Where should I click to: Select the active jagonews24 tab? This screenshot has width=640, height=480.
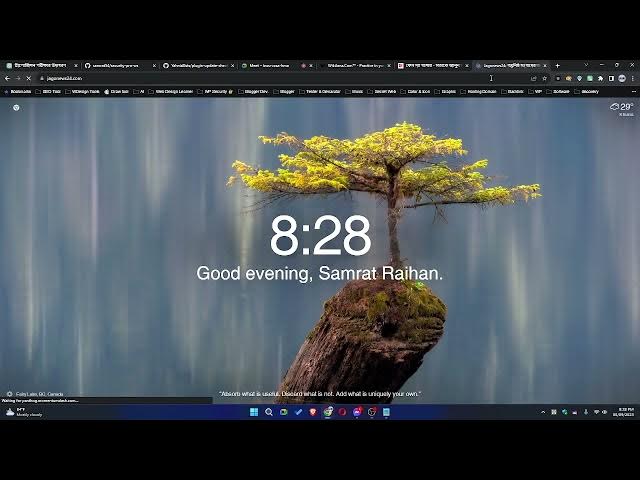(x=511, y=65)
